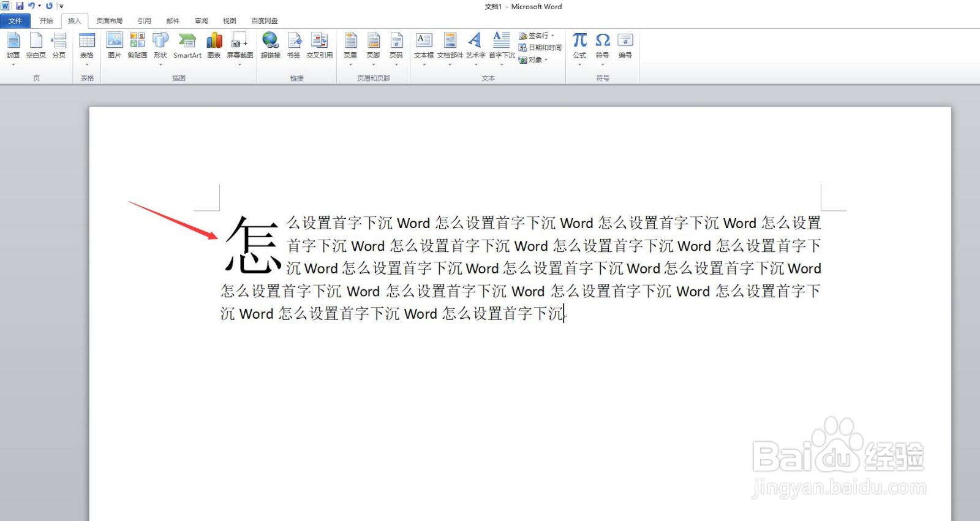The width and height of the screenshot is (980, 521).
Task: Click the large drop cap character 怎
Action: [x=253, y=245]
